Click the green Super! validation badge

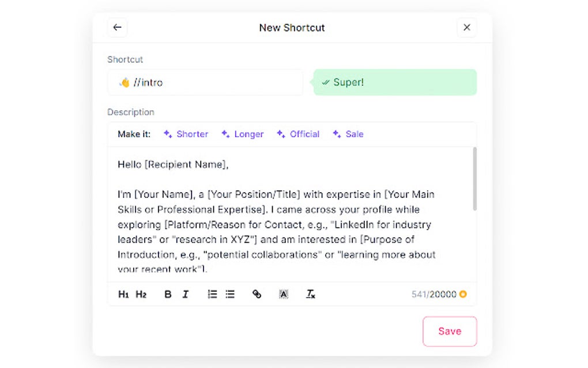pyautogui.click(x=394, y=82)
